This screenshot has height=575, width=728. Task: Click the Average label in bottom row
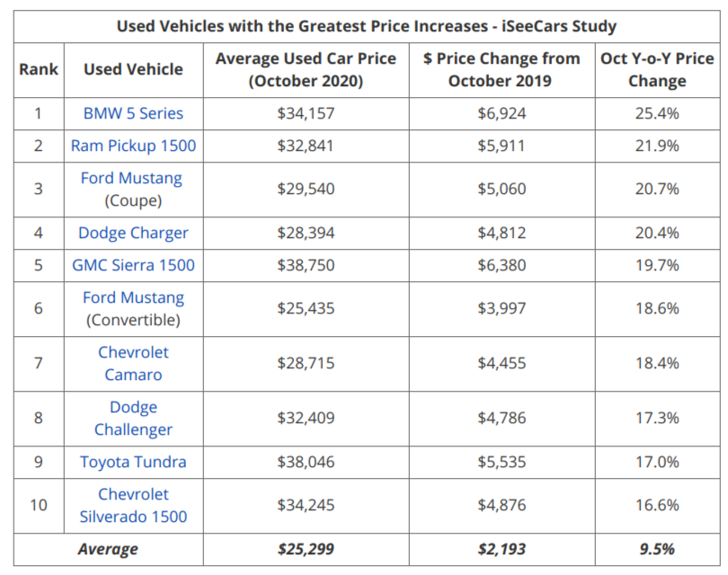(x=108, y=549)
